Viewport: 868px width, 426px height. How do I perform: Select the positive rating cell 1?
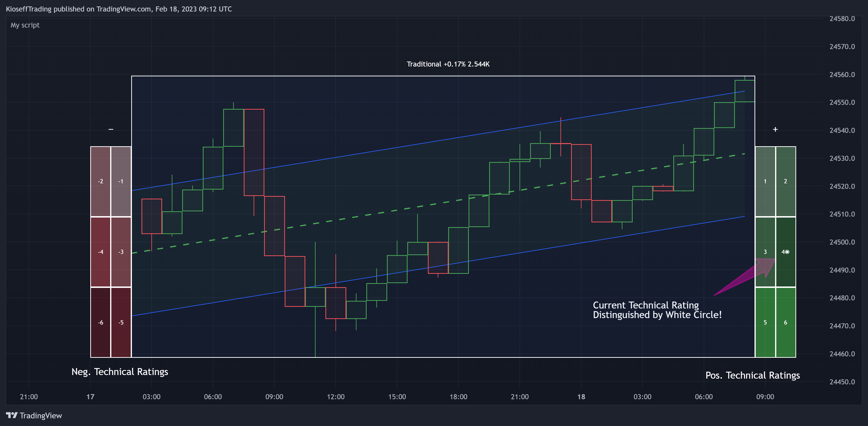[765, 181]
